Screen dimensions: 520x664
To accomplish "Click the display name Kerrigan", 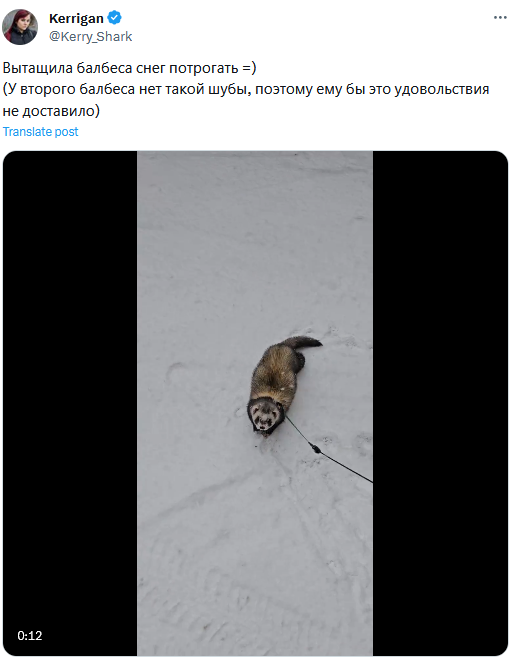I will tap(76, 18).
